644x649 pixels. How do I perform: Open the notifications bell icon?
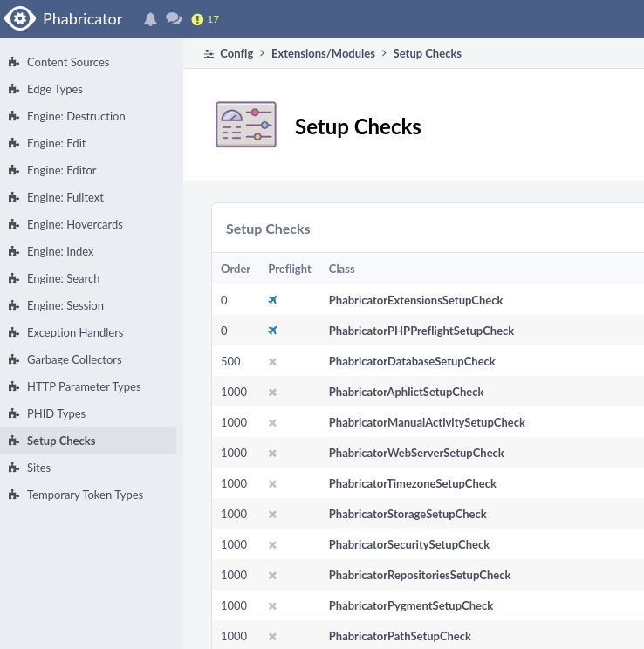click(x=150, y=19)
